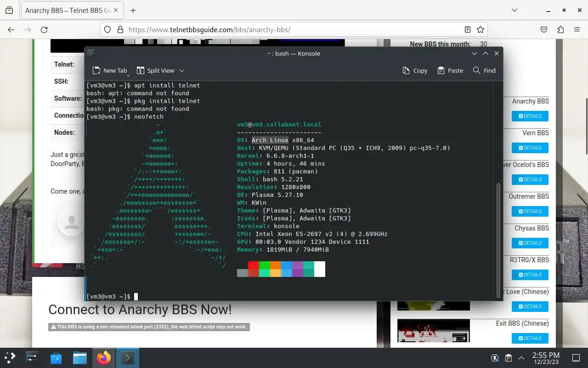
Task: Go back in Firefox
Action: [11, 29]
